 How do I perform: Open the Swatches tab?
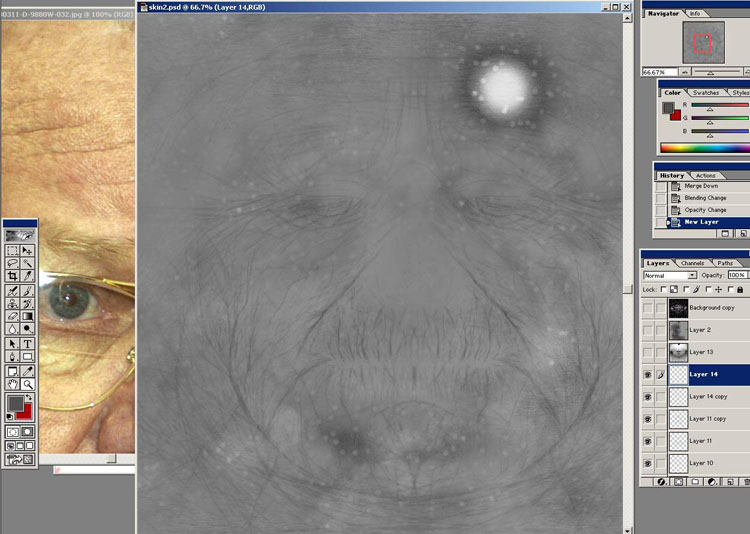[705, 93]
